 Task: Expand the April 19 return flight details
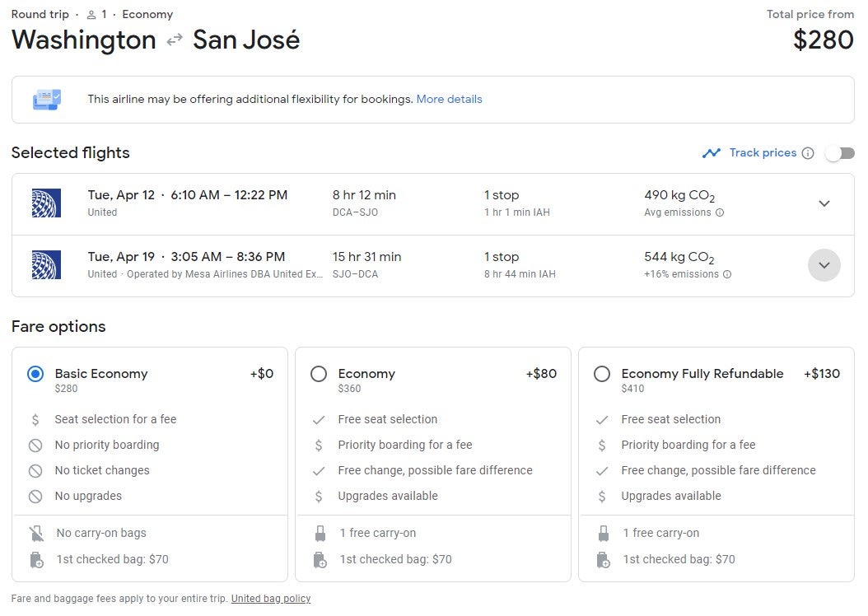point(824,265)
